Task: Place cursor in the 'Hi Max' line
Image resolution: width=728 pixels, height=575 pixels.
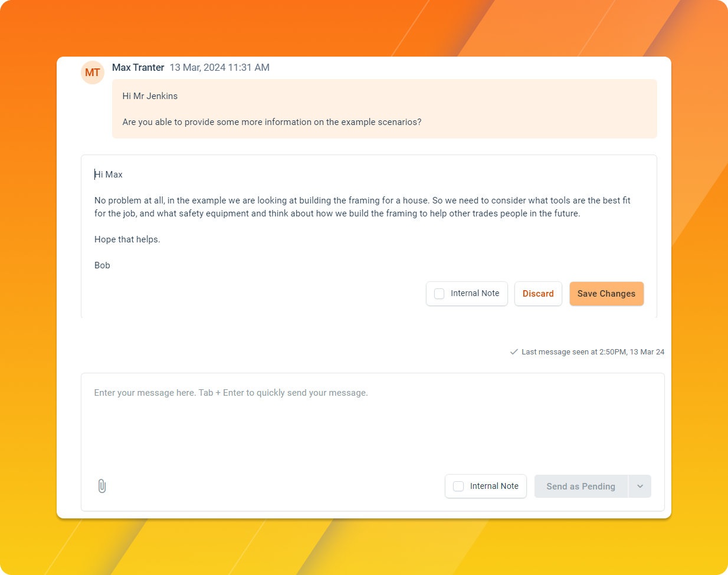Action: click(x=109, y=175)
